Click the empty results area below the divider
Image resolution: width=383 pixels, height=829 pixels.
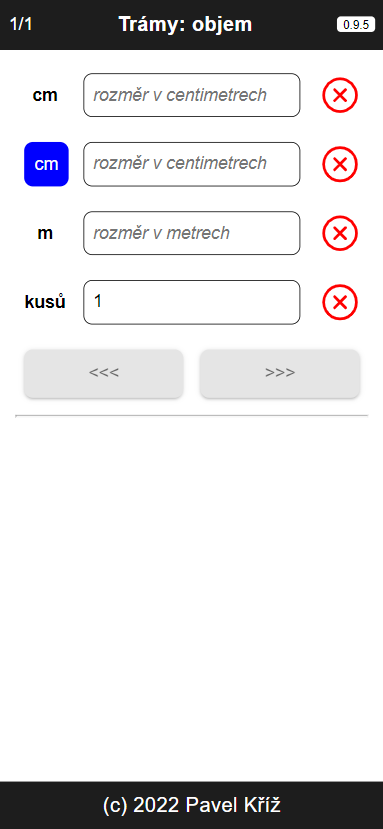pos(192,597)
